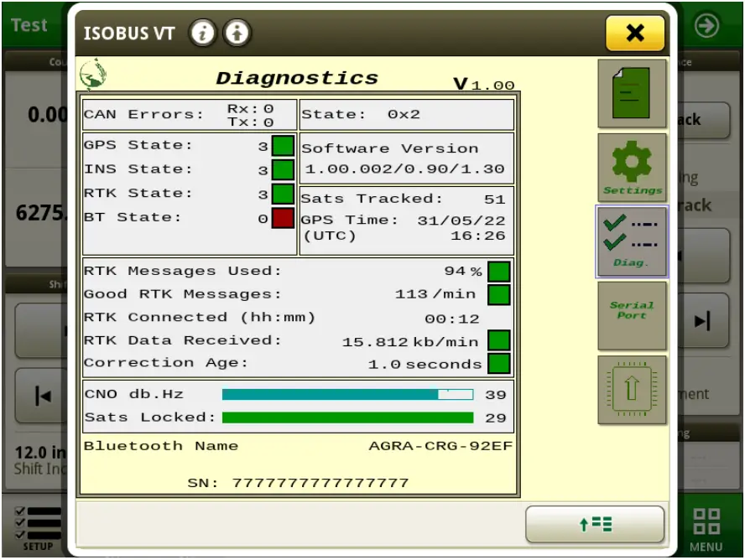The image size is (745, 560).
Task: Click the RTK State green indicator
Action: pos(283,194)
